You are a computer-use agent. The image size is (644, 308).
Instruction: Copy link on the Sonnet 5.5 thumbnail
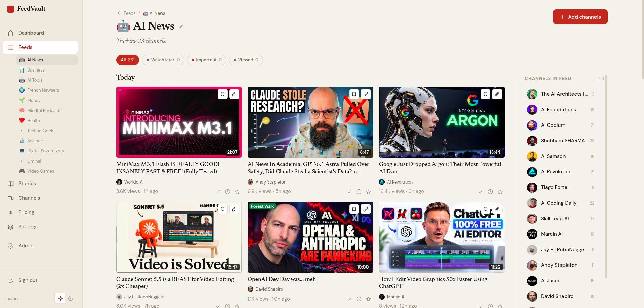click(234, 209)
